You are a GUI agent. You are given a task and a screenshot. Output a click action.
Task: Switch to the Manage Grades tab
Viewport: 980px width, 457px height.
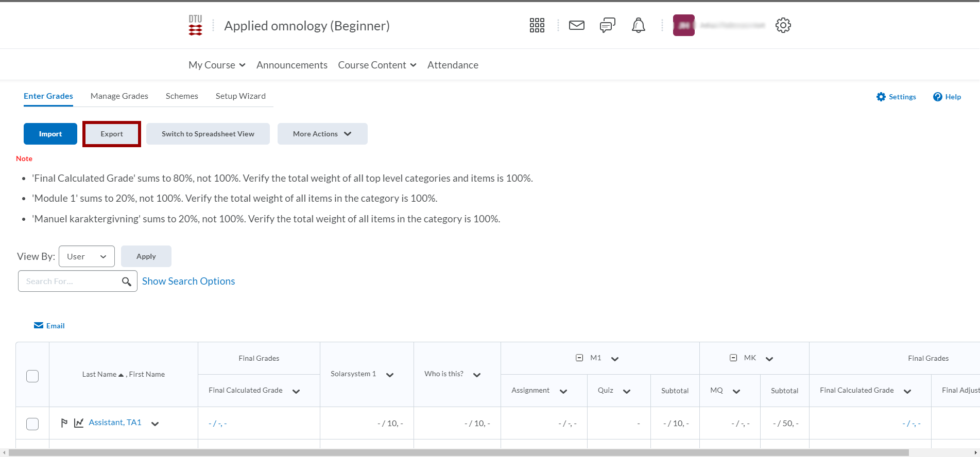pyautogui.click(x=119, y=96)
